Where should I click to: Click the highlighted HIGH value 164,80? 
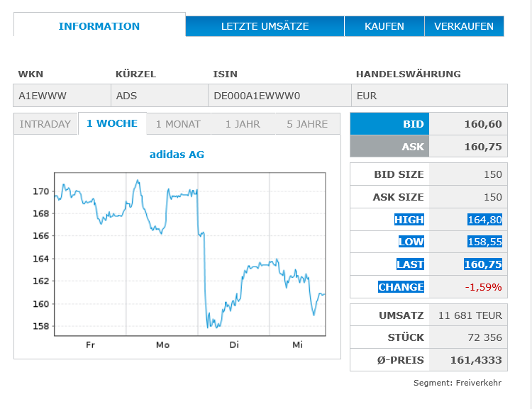coord(484,220)
